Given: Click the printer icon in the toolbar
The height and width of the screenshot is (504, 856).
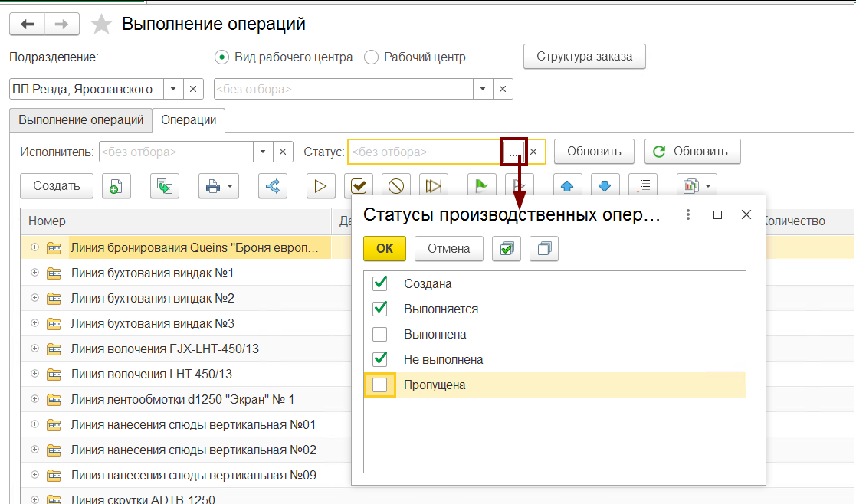Looking at the screenshot, I should tap(212, 186).
